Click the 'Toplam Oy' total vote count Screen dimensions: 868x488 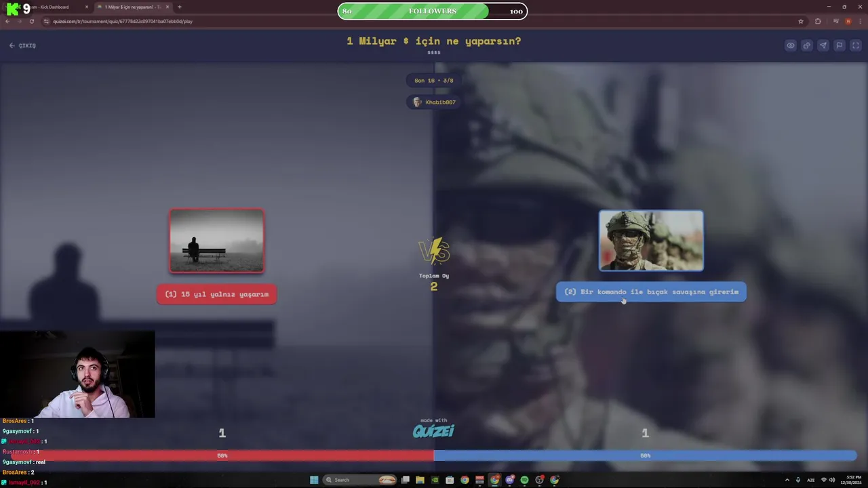(x=434, y=282)
